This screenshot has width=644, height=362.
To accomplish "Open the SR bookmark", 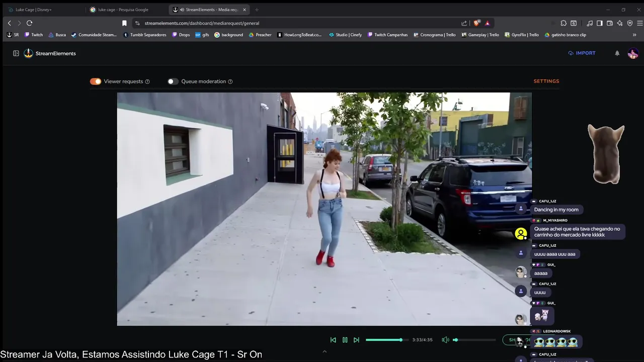I will click(x=13, y=35).
